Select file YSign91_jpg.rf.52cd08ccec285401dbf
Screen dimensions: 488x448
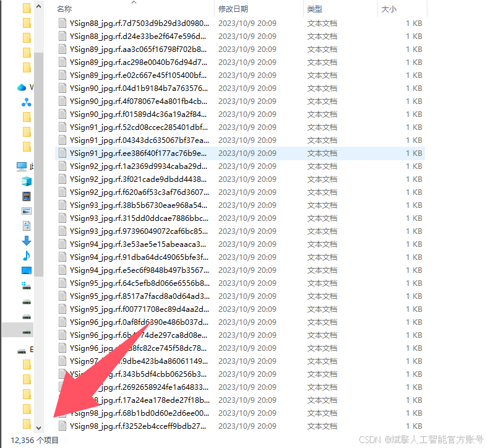(139, 127)
